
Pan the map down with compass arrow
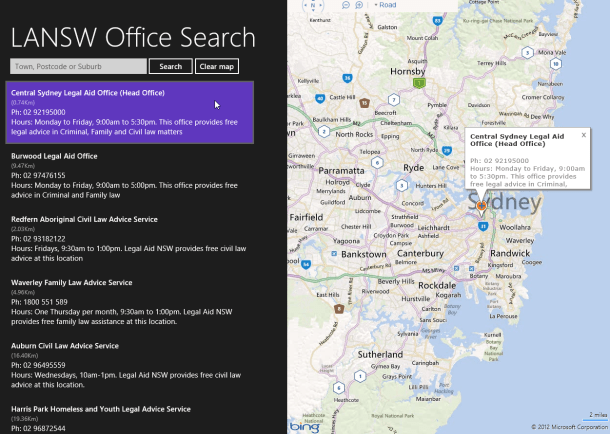(x=313, y=11)
